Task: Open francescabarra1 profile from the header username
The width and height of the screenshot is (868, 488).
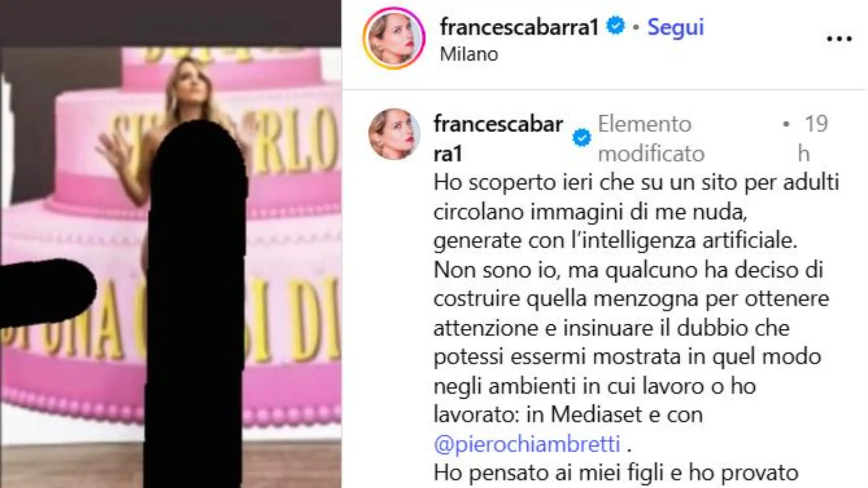Action: (x=519, y=27)
